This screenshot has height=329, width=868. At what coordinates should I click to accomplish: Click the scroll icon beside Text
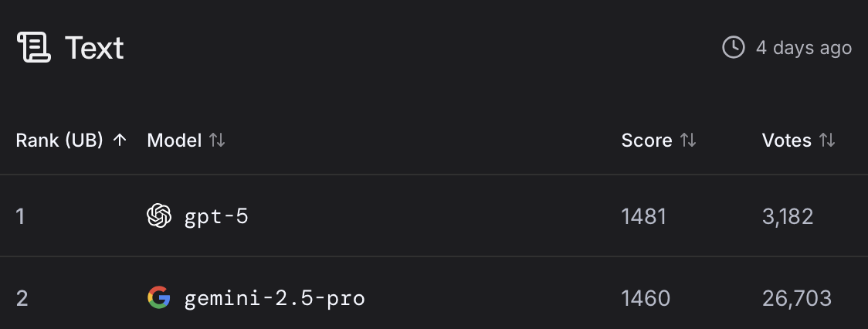[34, 47]
